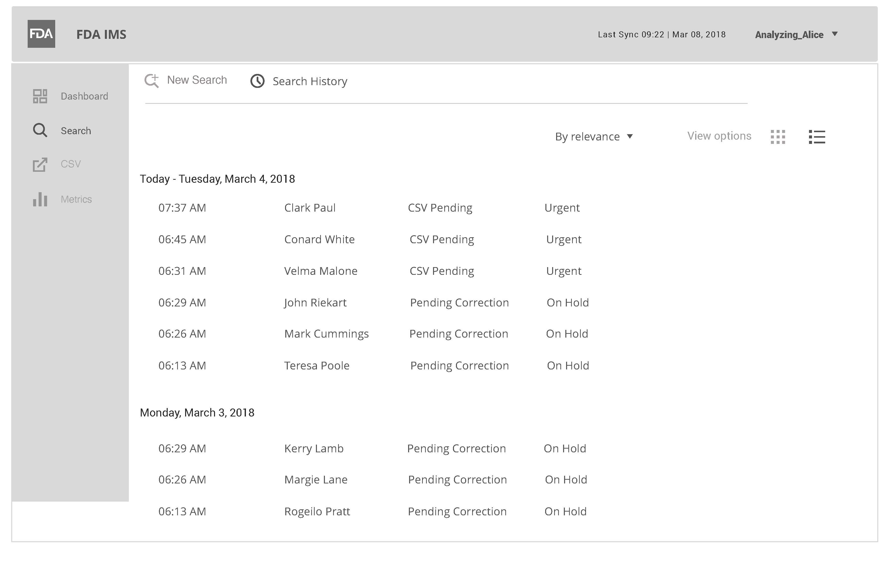Click Mark Cummings Pending Correction status
Image resolution: width=886 pixels, height=588 pixels.
pyautogui.click(x=458, y=334)
